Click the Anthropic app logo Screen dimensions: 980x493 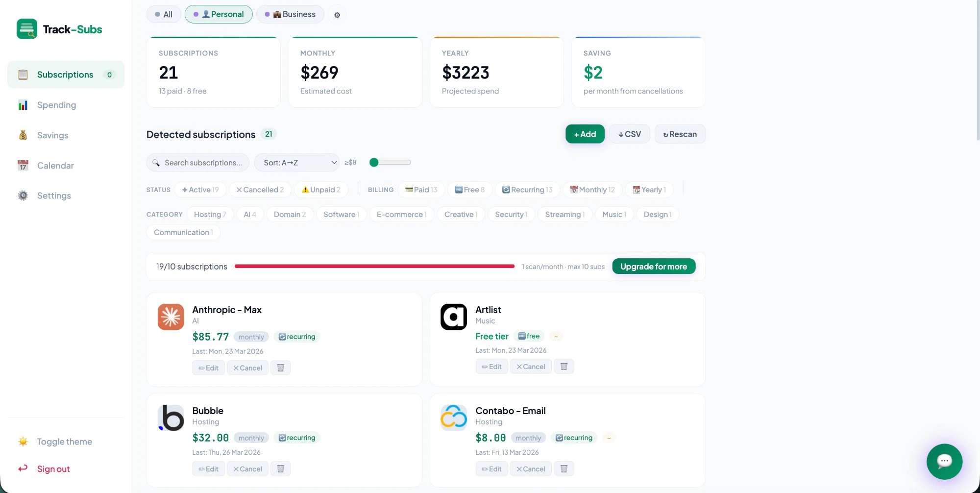171,317
